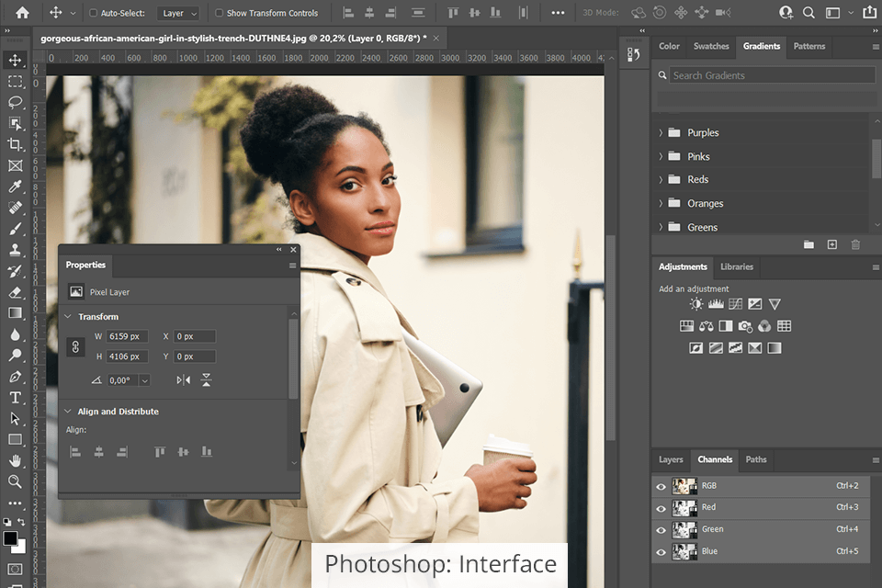Add a Black & White adjustment

click(726, 326)
